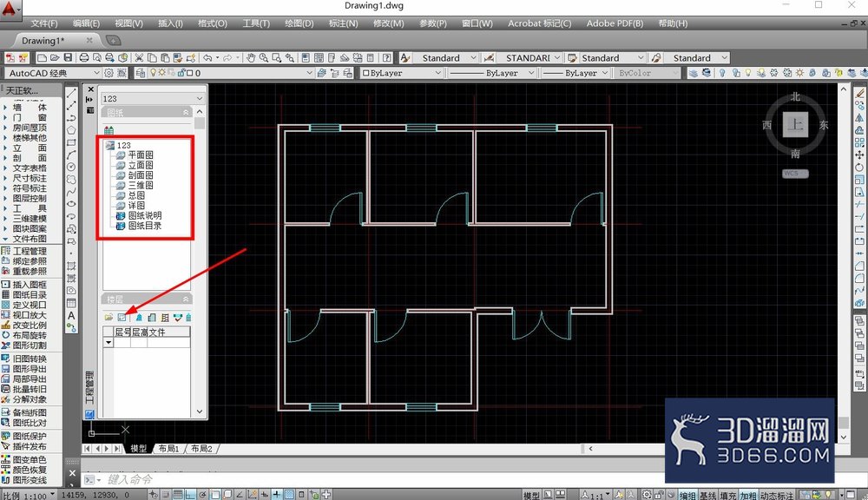This screenshot has width=868, height=500.
Task: Click the text style icon beside Standard
Action: click(405, 57)
